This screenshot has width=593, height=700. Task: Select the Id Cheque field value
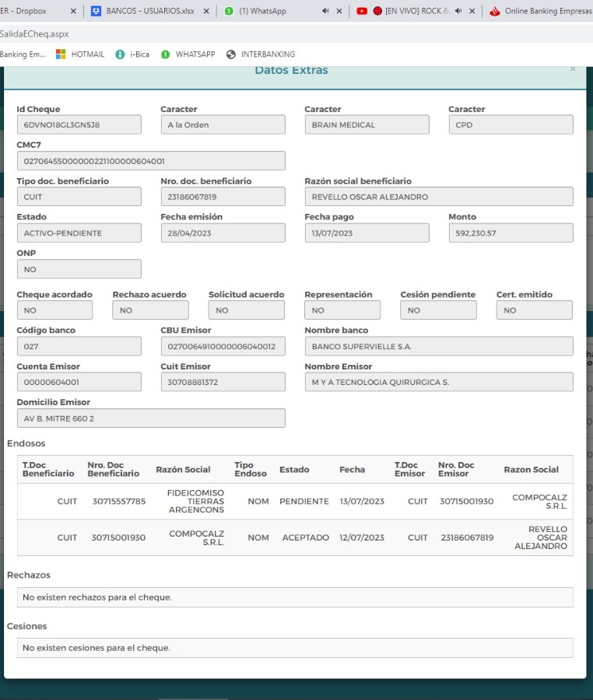pyautogui.click(x=79, y=124)
